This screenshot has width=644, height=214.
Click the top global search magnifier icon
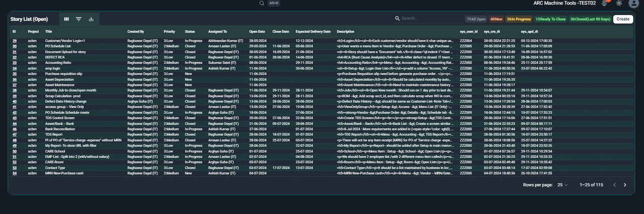tap(262, 3)
